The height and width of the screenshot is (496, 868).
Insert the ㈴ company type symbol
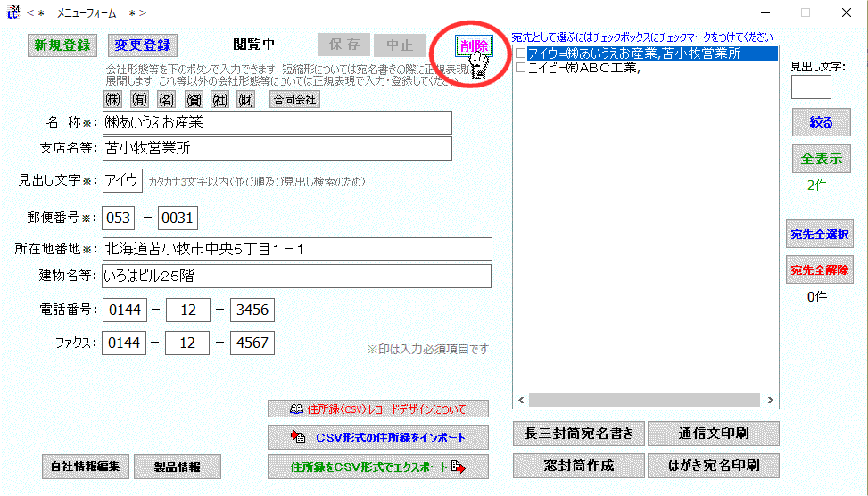point(167,100)
